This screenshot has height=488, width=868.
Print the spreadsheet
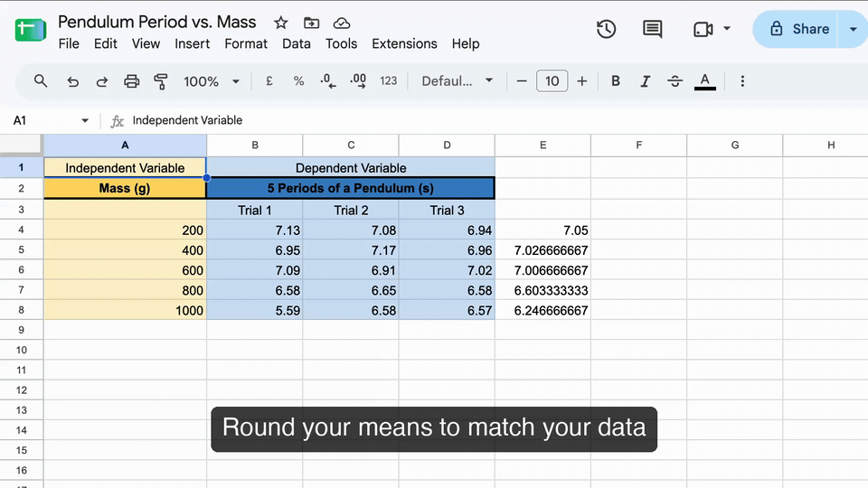131,81
